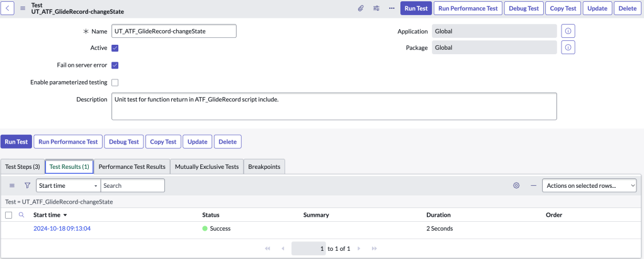This screenshot has width=644, height=259.
Task: Click the filter funnel icon in list
Action: pyautogui.click(x=27, y=186)
